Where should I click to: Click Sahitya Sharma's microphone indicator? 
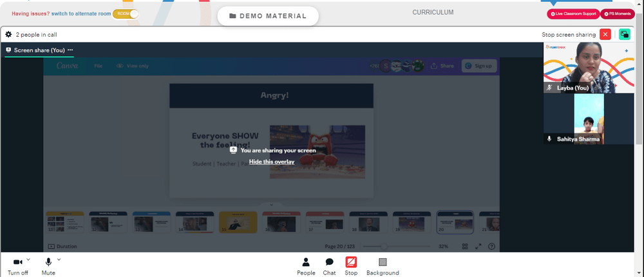pos(549,139)
